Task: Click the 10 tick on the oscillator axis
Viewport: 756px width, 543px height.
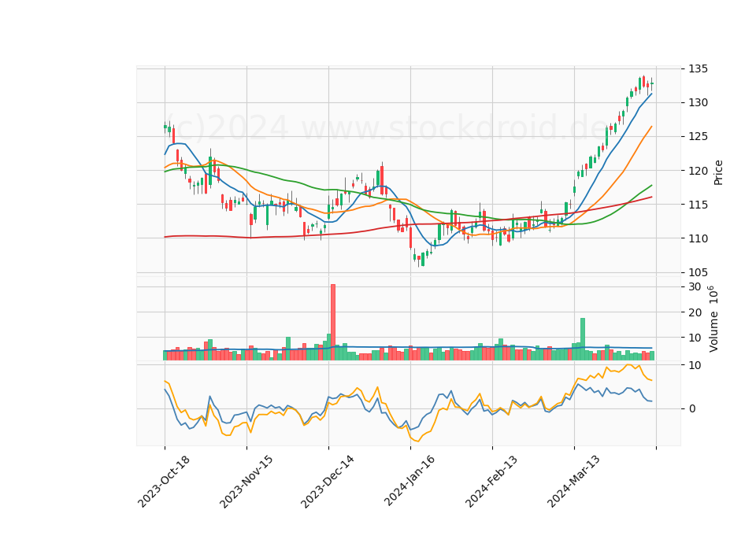Action: [x=695, y=366]
